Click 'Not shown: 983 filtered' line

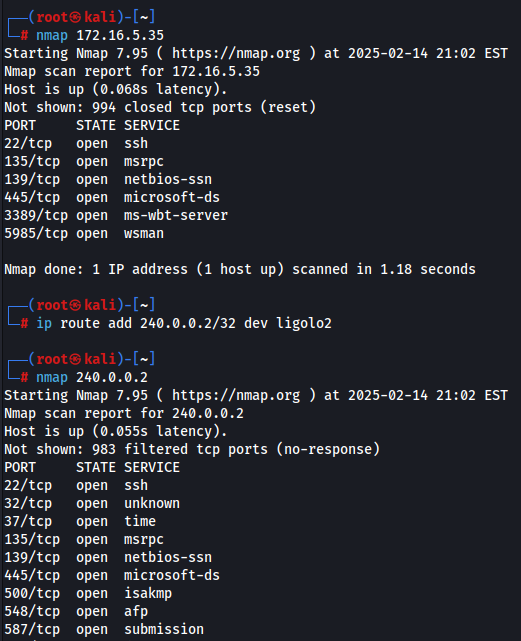(192, 449)
